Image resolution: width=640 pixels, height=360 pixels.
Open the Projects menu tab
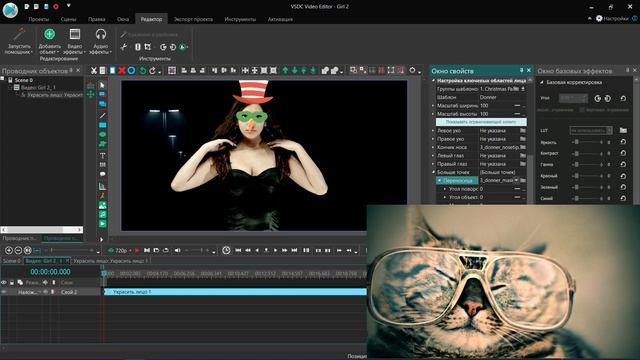point(39,19)
